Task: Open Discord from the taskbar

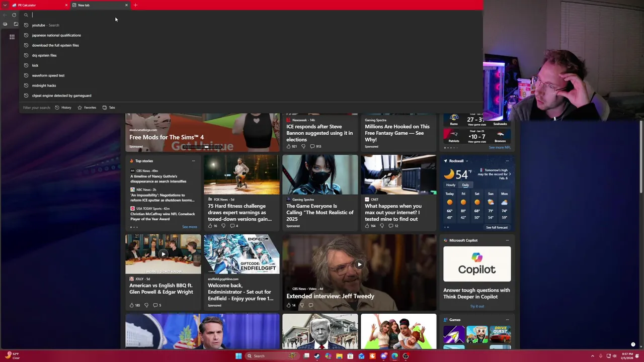Action: coord(383,356)
